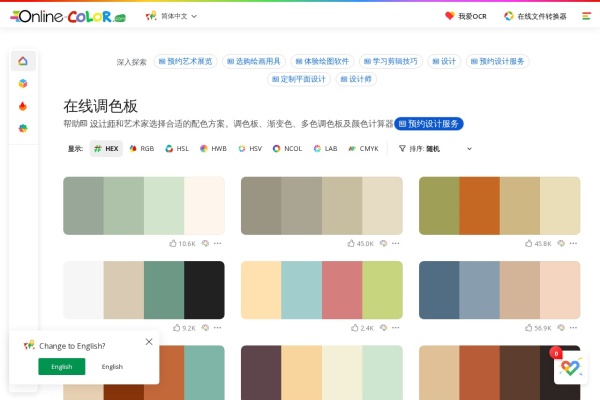The height and width of the screenshot is (400, 600).
Task: Select NCOL display format
Action: tap(287, 149)
